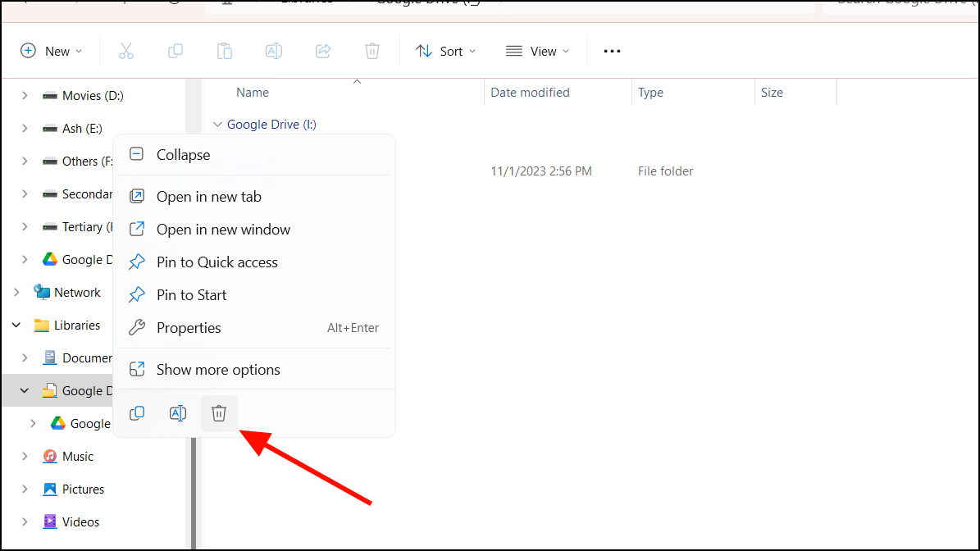Click the Paste icon on the toolbar
The height and width of the screenshot is (551, 980).
pos(225,50)
